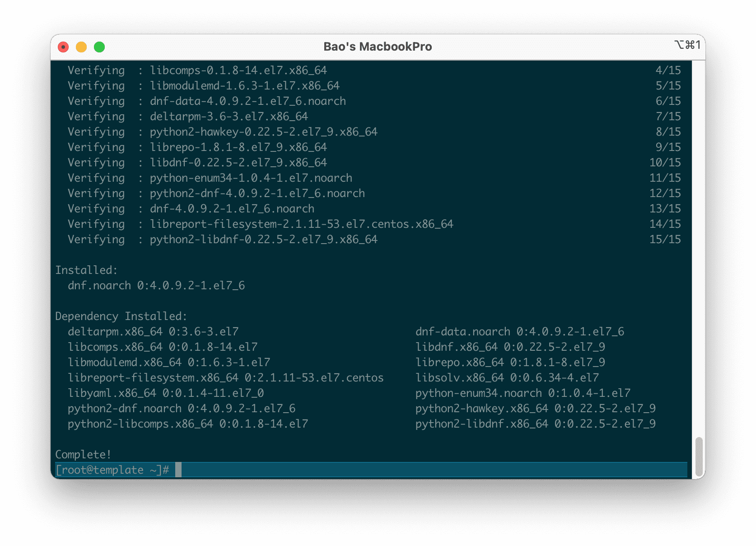This screenshot has width=756, height=546.
Task: Click the yellow minimize window control
Action: tap(82, 47)
